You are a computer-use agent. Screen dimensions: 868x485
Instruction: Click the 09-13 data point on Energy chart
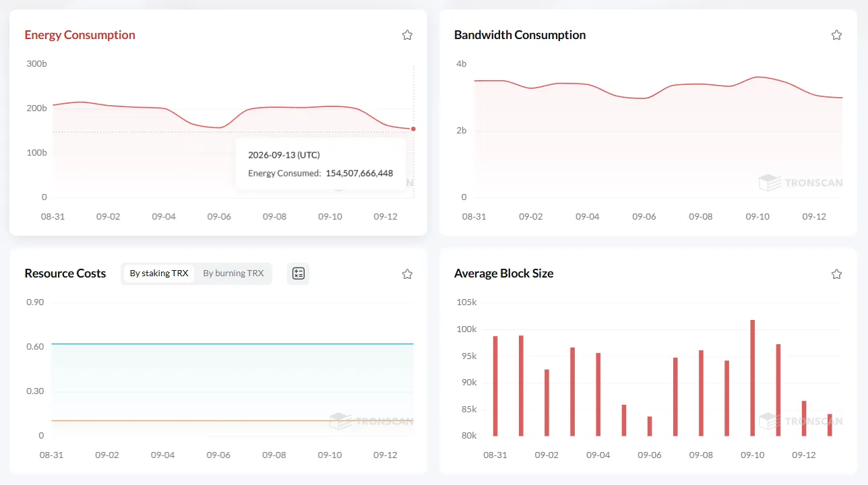pos(413,129)
